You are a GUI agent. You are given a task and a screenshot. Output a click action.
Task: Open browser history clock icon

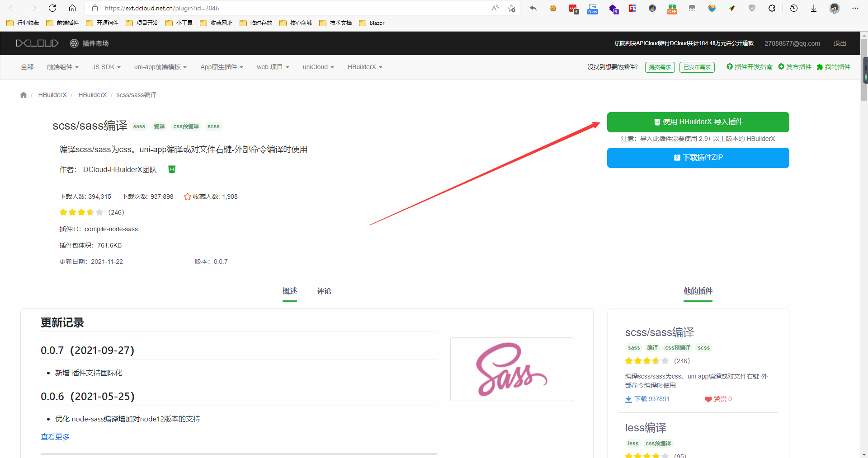click(794, 8)
